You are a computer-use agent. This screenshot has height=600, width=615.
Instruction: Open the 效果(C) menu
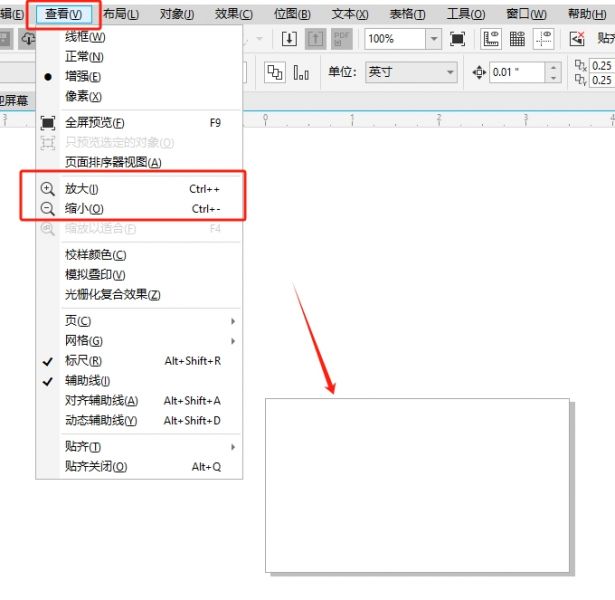(x=234, y=15)
